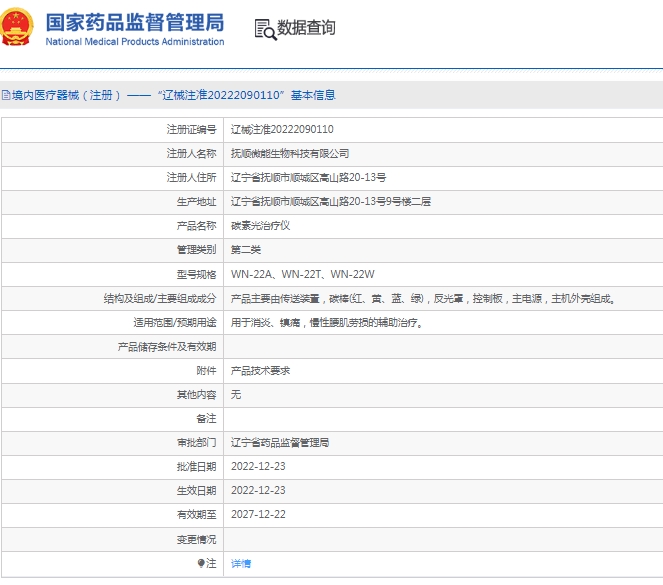Select approval date 2022-12-23 in 批准日期 row
The height and width of the screenshot is (585, 663).
(x=258, y=466)
